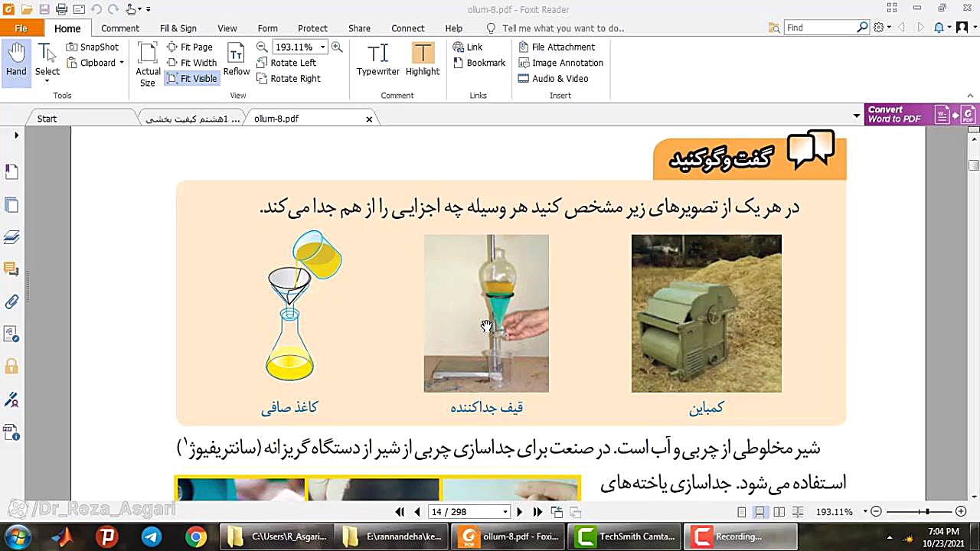Insert Audio & Video

pos(554,78)
